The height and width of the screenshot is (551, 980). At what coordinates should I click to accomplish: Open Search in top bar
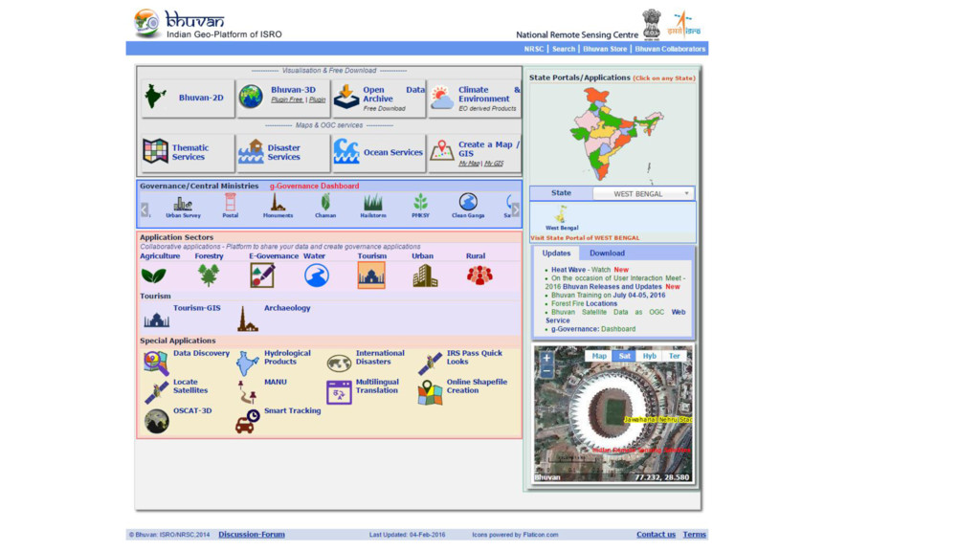point(563,49)
